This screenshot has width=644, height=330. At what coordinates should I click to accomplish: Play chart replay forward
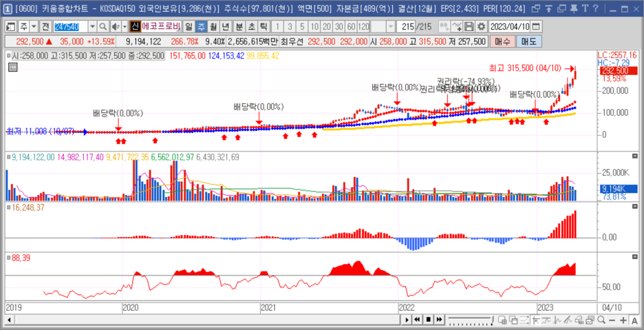(407, 320)
